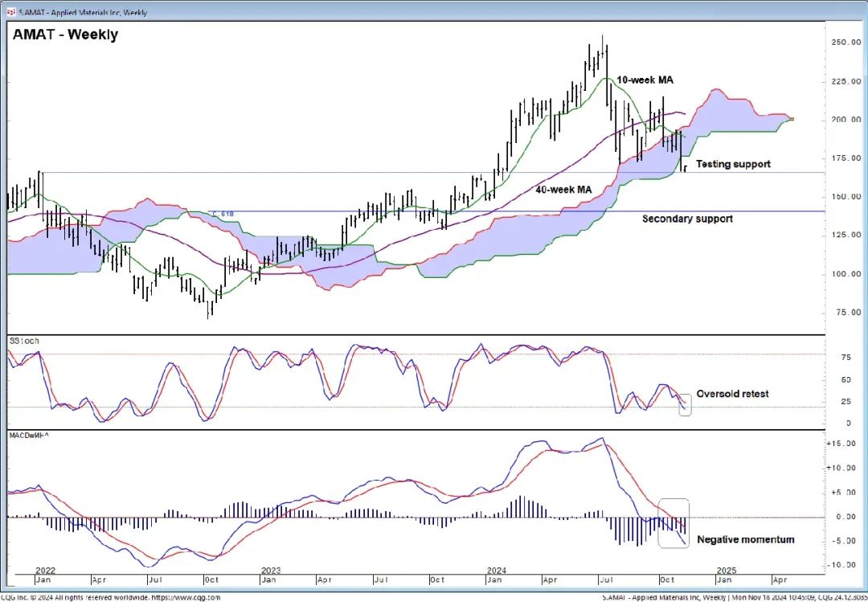Click the MACD indicator panel label

(x=30, y=436)
